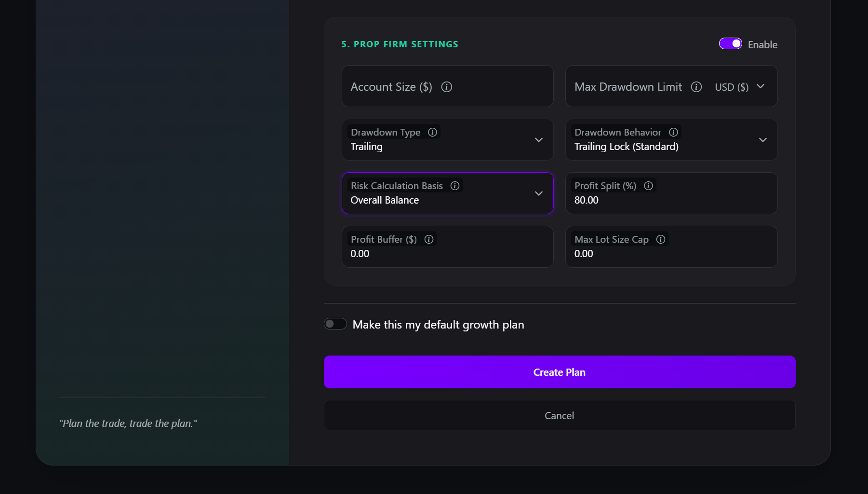
Task: Select the Profit Split value field
Action: tap(671, 200)
